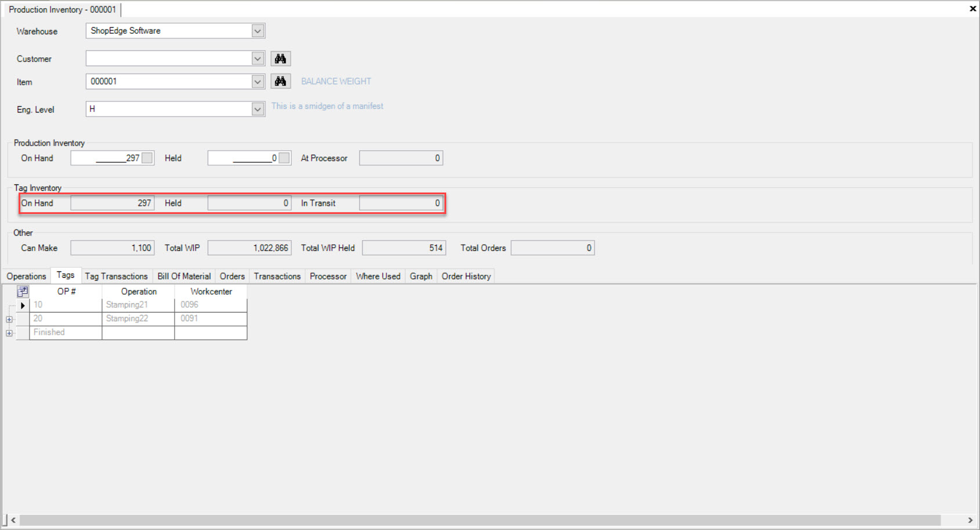Click the horizontal scrollbar left arrow
This screenshot has width=980, height=530.
tap(13, 520)
